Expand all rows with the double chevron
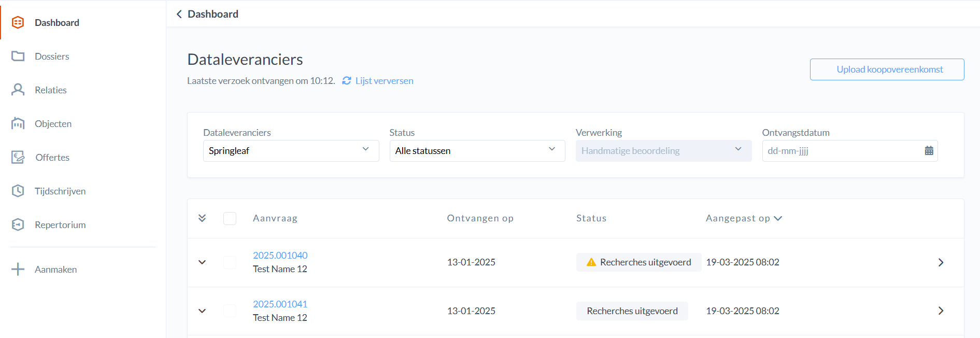The width and height of the screenshot is (980, 338). click(202, 218)
